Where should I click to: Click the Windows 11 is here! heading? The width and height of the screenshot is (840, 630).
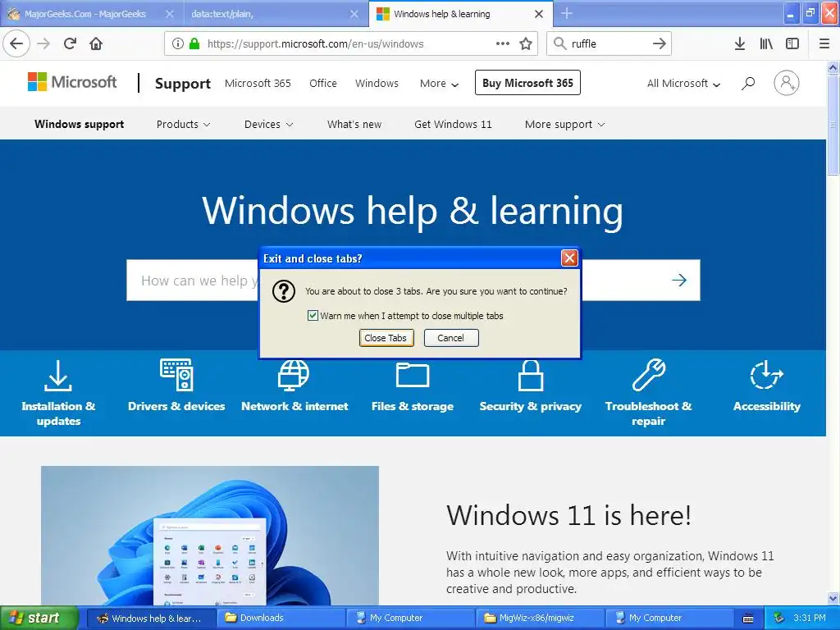pyautogui.click(x=568, y=515)
